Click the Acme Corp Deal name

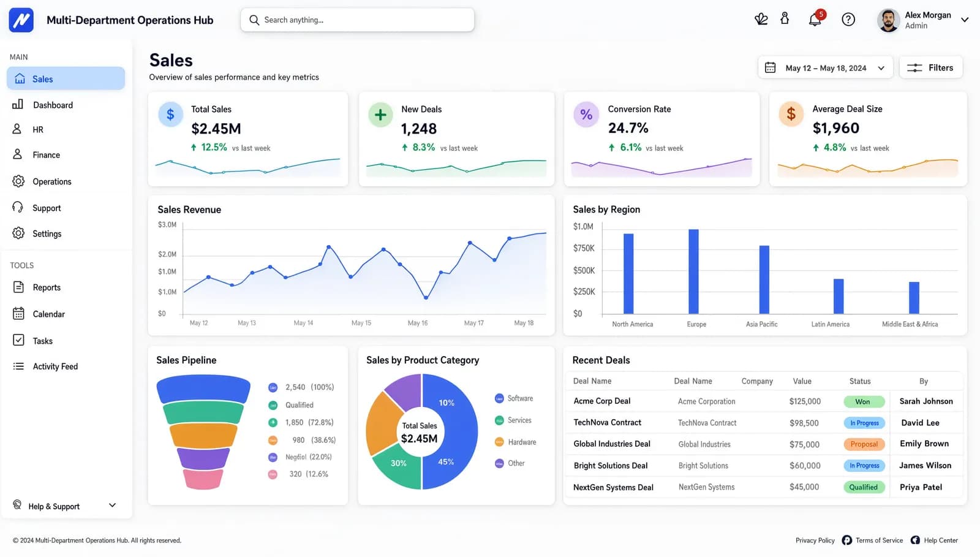[x=601, y=401]
